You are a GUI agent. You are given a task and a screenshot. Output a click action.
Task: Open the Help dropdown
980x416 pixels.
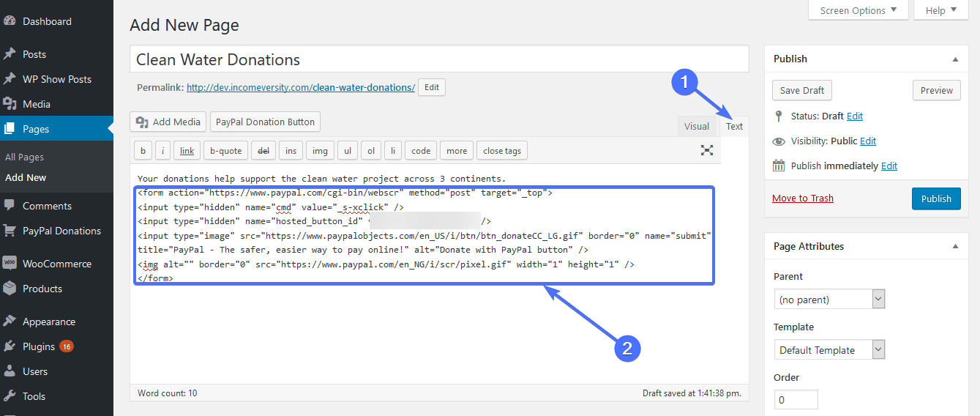(x=940, y=10)
